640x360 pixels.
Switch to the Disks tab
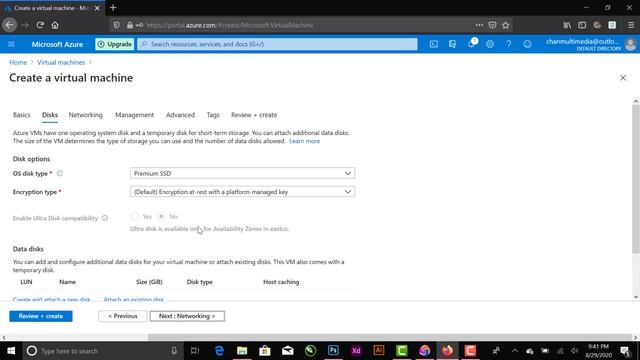coord(50,115)
